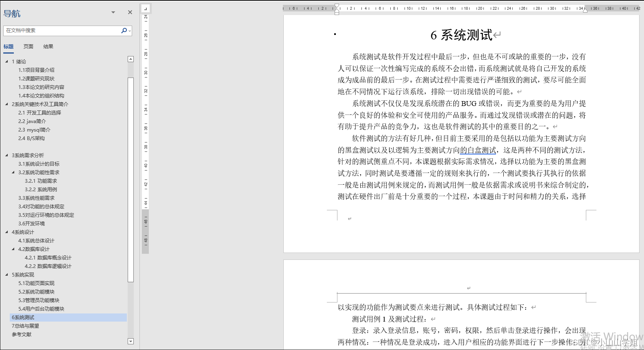Go to heading 2.1 开发工具的选择

tap(39, 113)
